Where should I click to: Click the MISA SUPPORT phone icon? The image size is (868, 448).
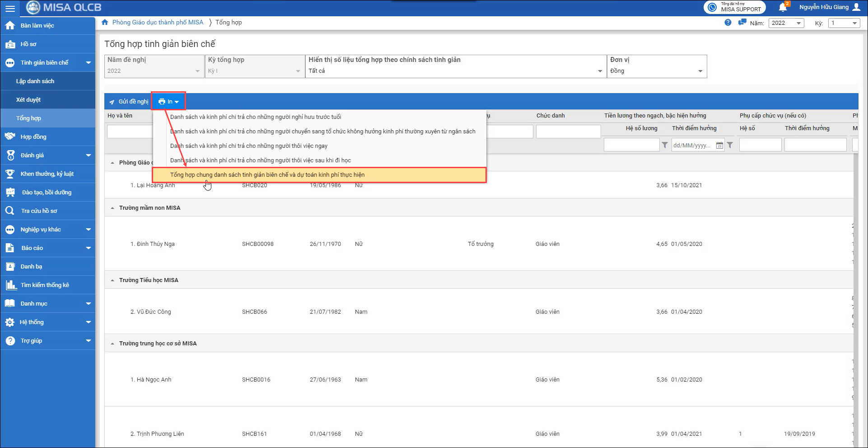(x=712, y=7)
